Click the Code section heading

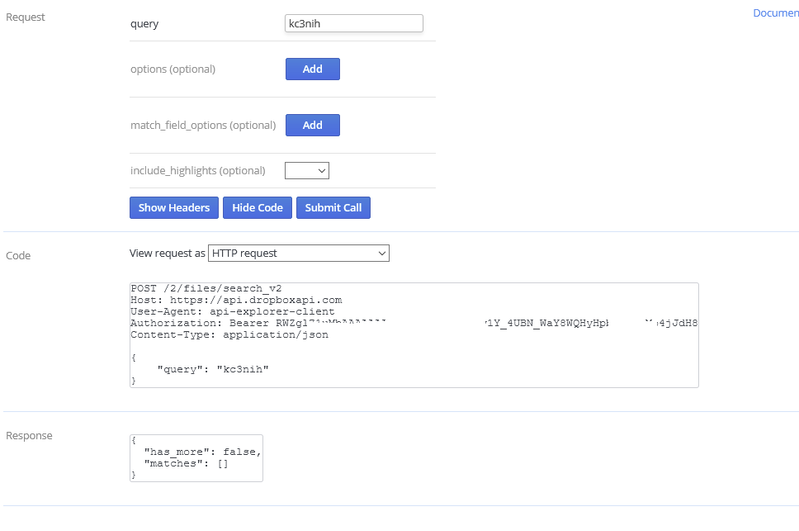[18, 256]
